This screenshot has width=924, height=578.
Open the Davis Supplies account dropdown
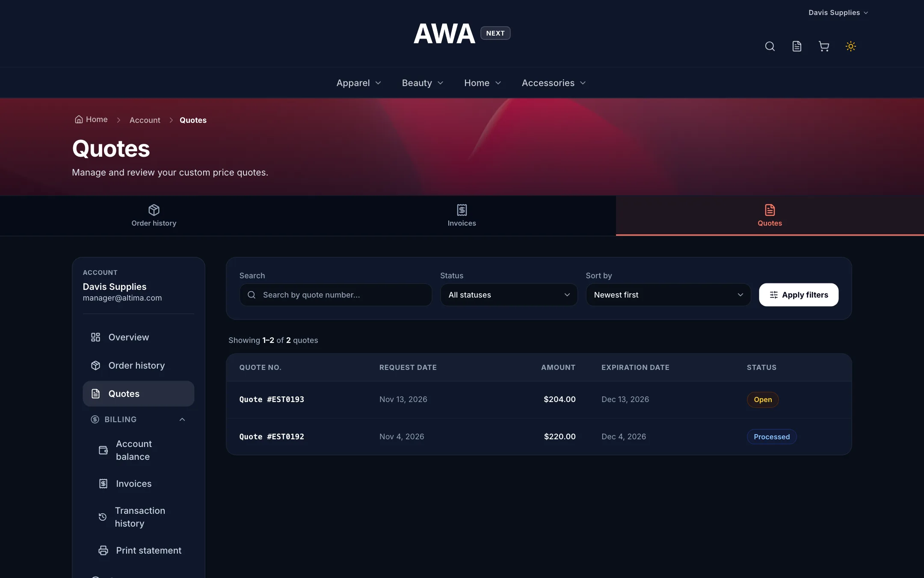click(x=838, y=13)
